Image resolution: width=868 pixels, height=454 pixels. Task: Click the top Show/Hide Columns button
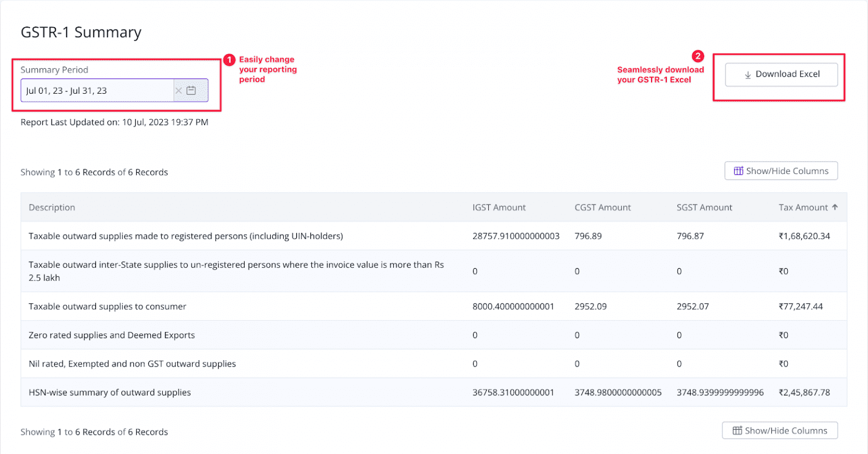781,171
